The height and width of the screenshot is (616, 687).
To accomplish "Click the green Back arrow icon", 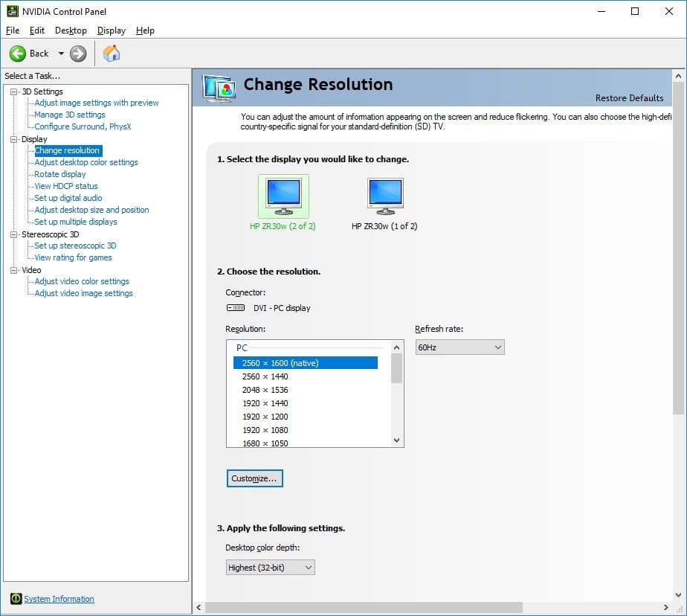I will click(x=18, y=54).
